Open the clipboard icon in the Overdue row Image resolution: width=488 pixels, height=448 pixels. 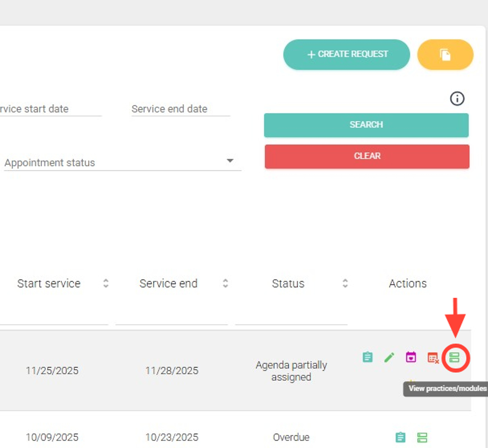pos(401,437)
